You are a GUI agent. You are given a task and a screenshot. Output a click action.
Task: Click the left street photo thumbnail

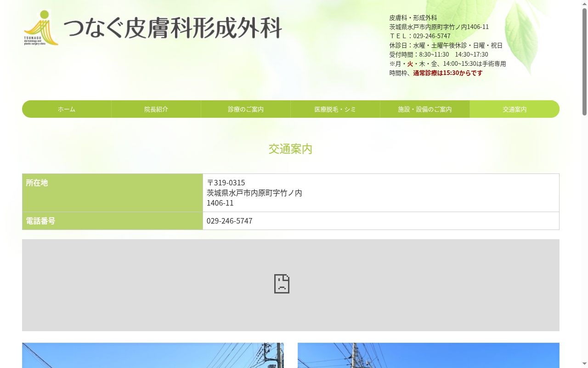click(153, 355)
